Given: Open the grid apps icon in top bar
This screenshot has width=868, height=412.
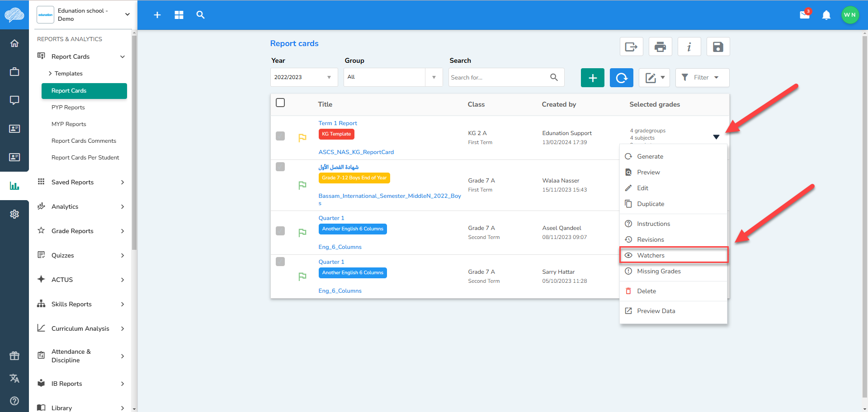Looking at the screenshot, I should (x=179, y=15).
